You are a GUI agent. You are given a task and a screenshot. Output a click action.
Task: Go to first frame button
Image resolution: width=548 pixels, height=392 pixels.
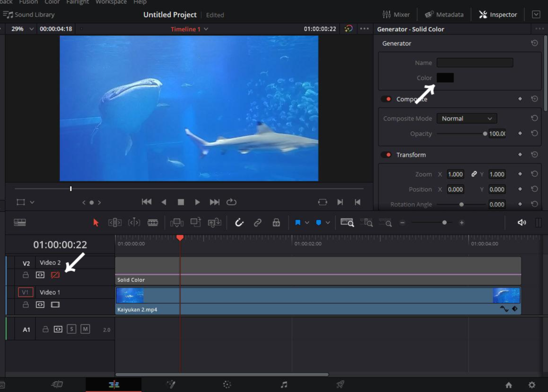[x=146, y=202]
